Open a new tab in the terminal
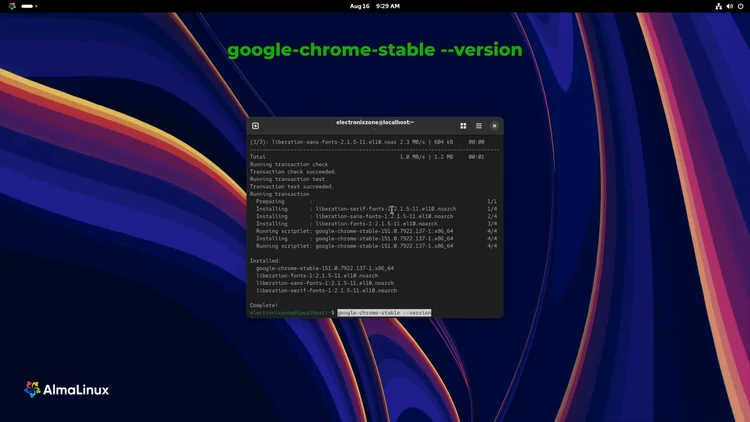The height and width of the screenshot is (422, 750). (x=255, y=126)
